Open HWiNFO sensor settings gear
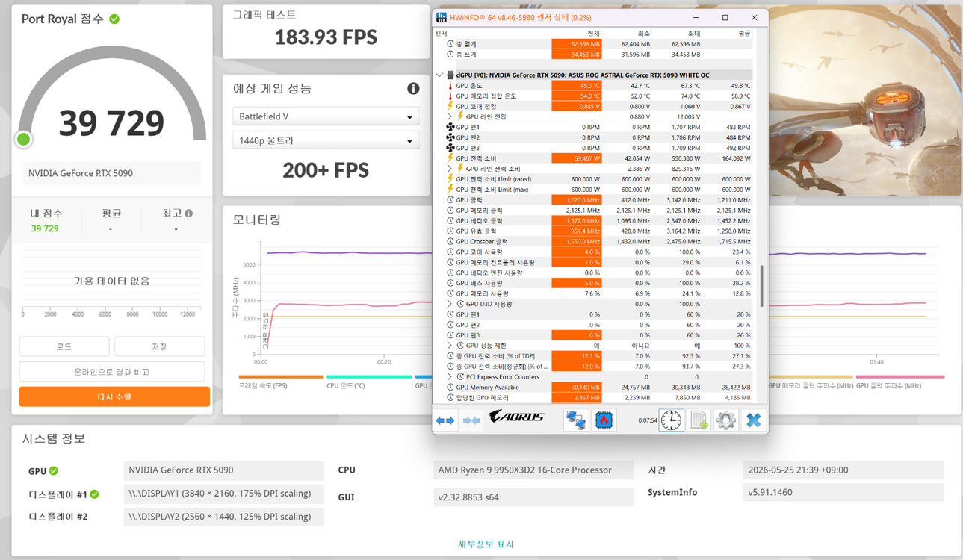Image resolution: width=963 pixels, height=560 pixels. click(725, 420)
